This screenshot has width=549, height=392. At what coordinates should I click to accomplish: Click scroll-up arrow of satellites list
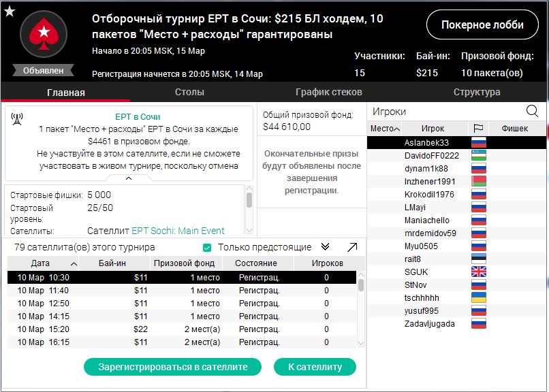pyautogui.click(x=361, y=274)
